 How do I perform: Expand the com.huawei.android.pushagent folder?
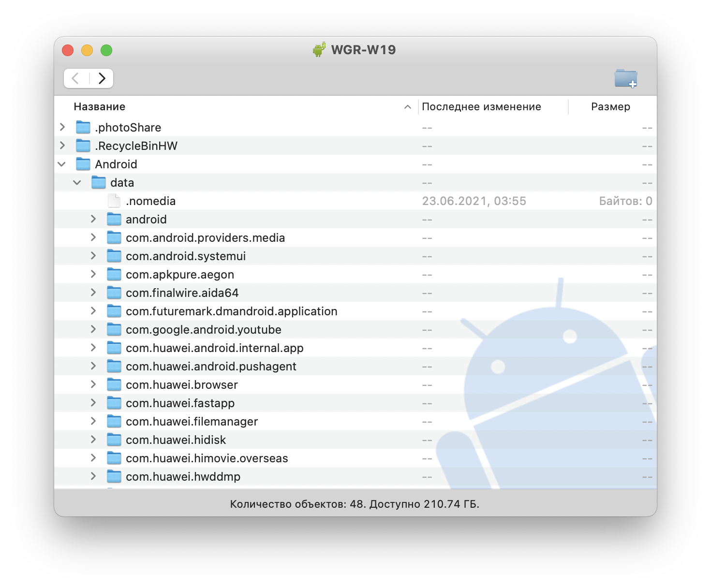tap(93, 366)
